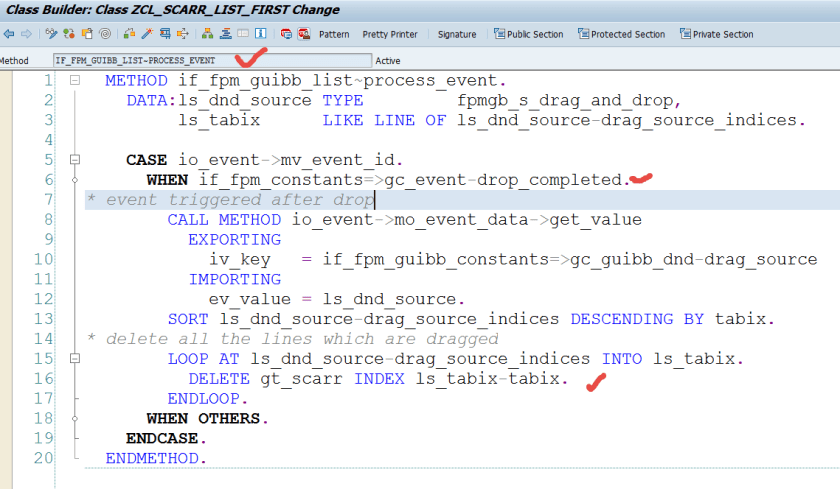This screenshot has height=489, width=840.
Task: Click the spiral Enhance icon
Action: coord(105,34)
